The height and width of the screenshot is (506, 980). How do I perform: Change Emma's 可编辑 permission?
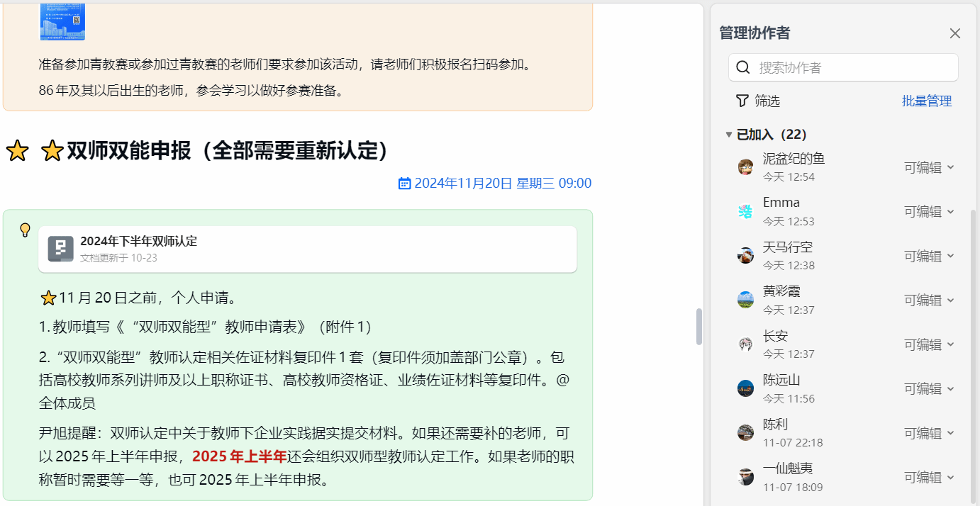click(929, 211)
